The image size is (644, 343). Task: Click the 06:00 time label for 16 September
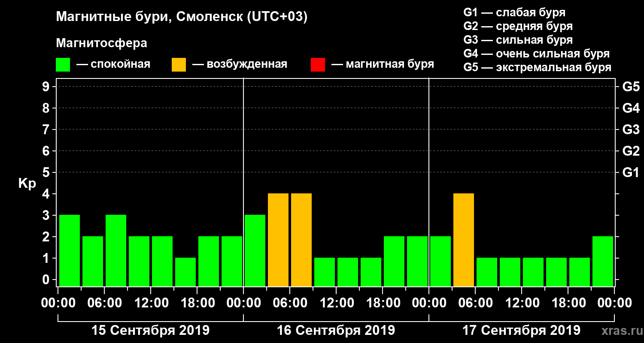(290, 303)
